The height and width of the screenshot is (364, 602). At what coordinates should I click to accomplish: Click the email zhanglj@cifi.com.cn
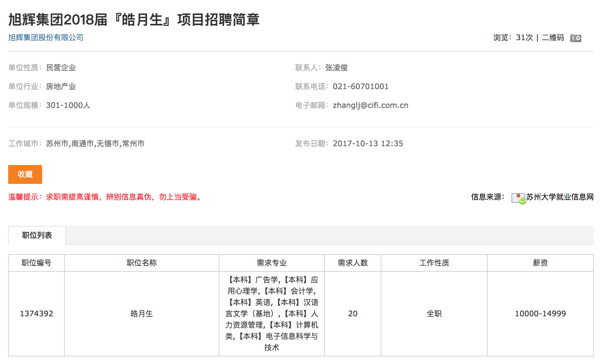370,105
